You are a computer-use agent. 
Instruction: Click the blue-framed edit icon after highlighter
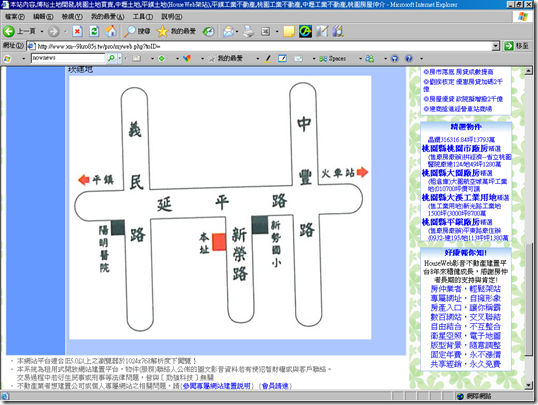(282, 58)
